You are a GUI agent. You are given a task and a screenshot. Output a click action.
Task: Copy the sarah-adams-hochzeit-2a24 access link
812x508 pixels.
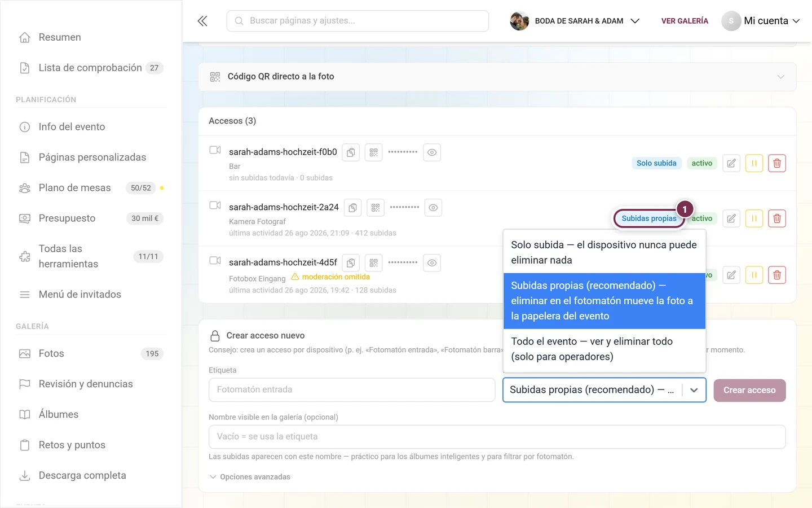352,208
